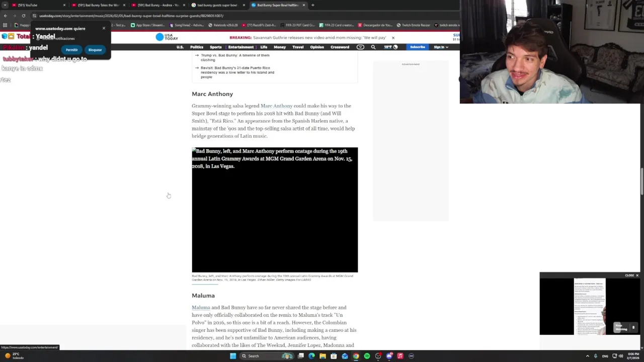The width and height of the screenshot is (644, 362).
Task: Open the volume control in system tray
Action: click(621, 356)
